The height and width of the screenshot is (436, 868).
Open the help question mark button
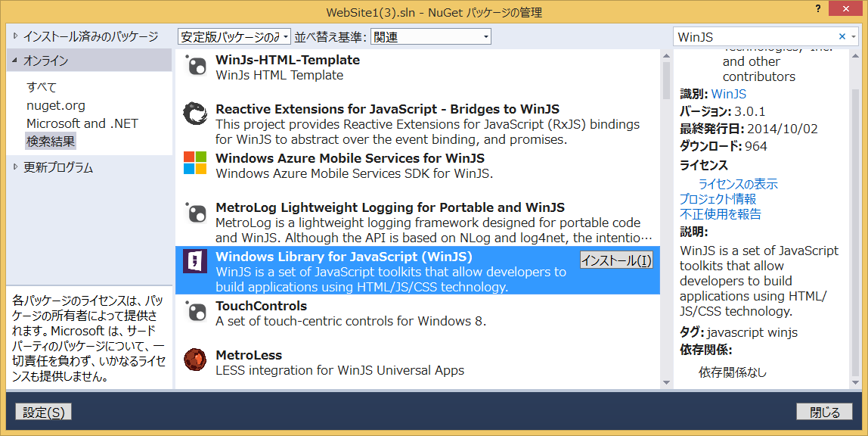tap(818, 9)
